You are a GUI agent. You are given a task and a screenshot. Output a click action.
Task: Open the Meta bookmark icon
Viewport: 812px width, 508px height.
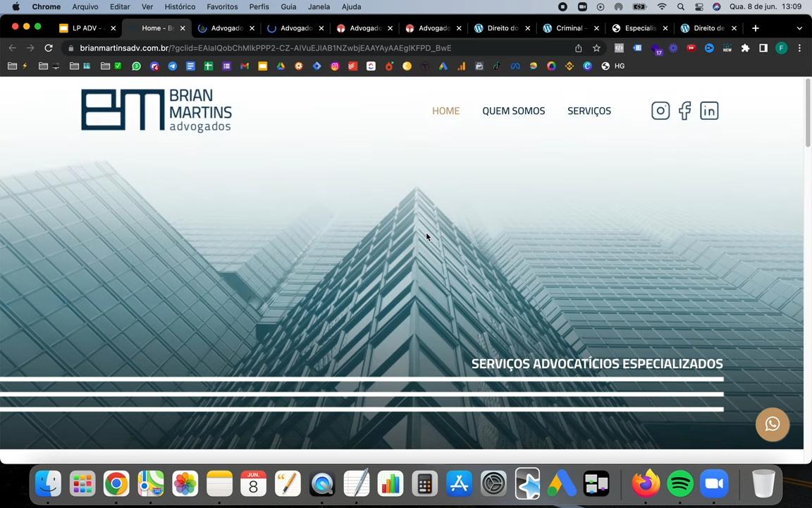click(515, 66)
